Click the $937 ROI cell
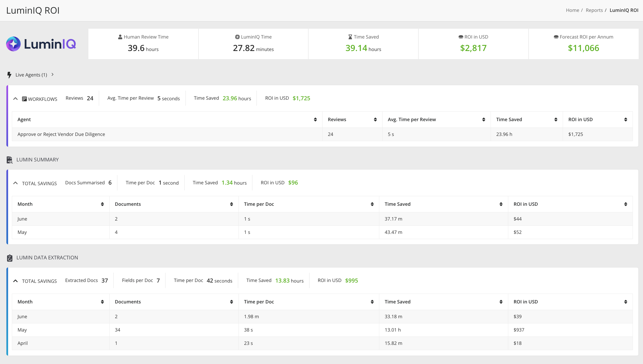Viewport: 643px width, 364px height. click(x=570, y=330)
